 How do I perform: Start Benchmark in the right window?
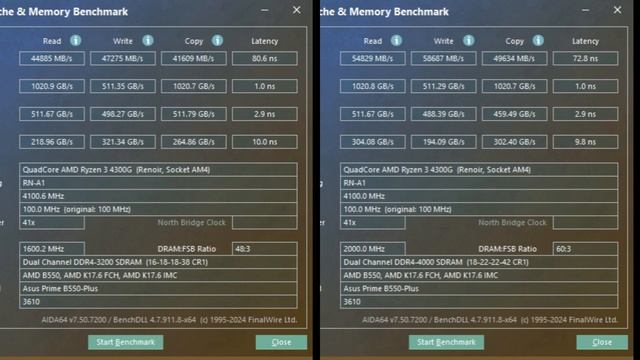point(447,342)
